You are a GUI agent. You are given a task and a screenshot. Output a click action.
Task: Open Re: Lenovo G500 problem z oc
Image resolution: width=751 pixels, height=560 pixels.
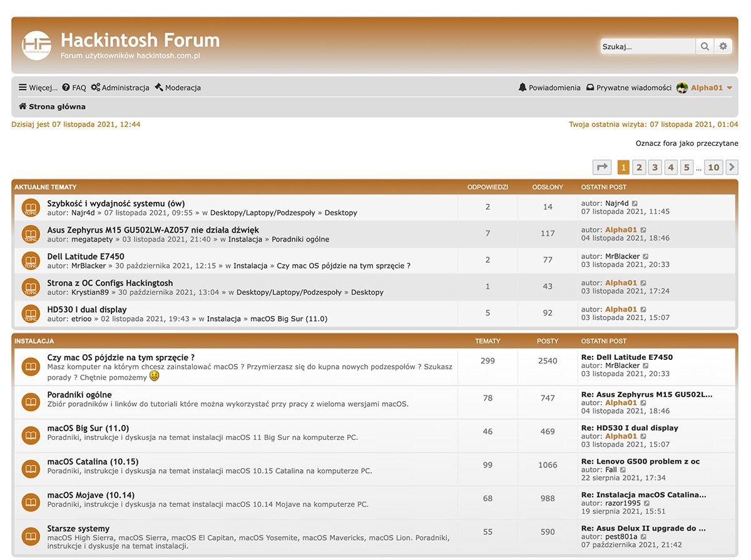[641, 461]
